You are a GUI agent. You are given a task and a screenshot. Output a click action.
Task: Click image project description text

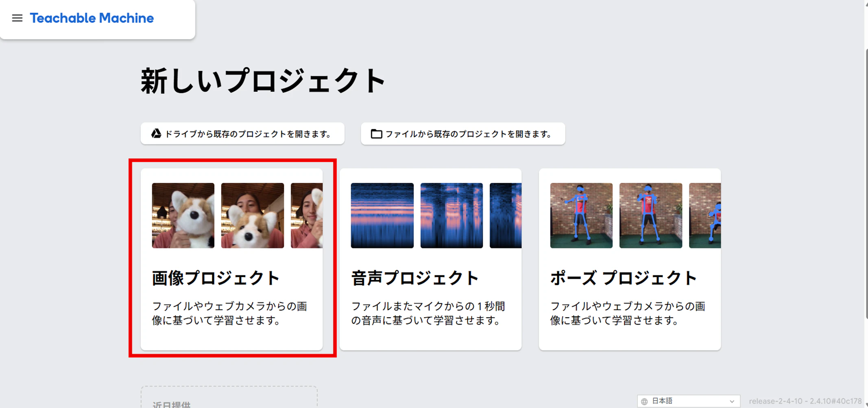(x=229, y=313)
